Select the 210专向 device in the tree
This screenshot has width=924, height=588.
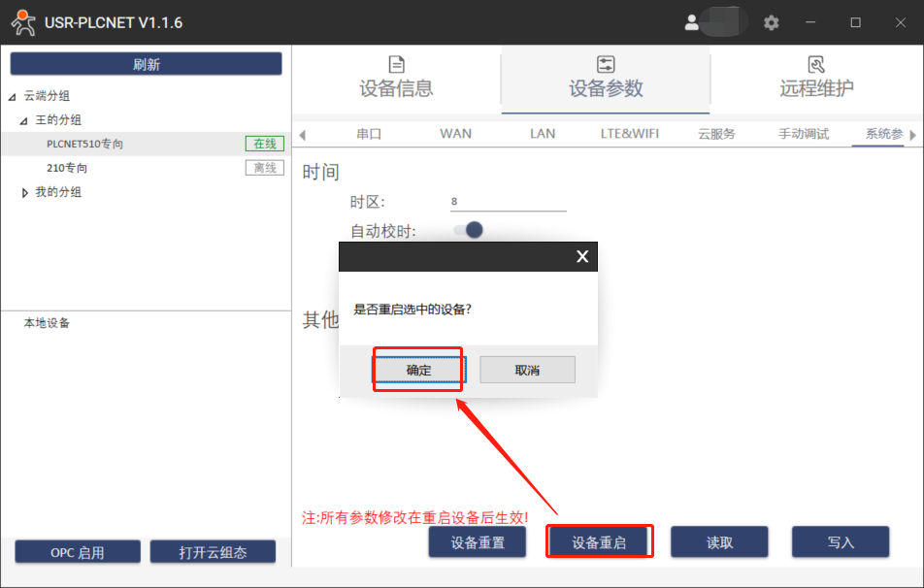67,168
